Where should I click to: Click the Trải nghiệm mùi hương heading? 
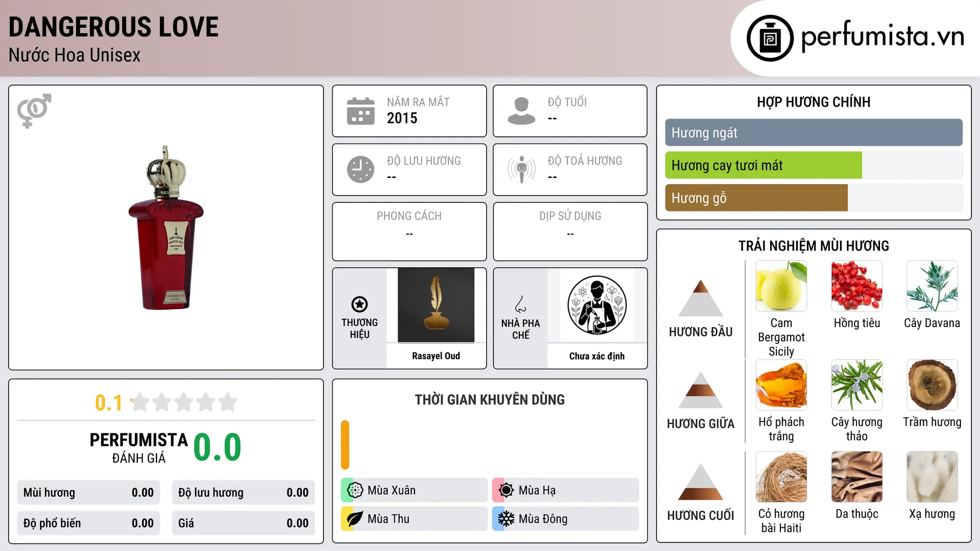tap(813, 246)
